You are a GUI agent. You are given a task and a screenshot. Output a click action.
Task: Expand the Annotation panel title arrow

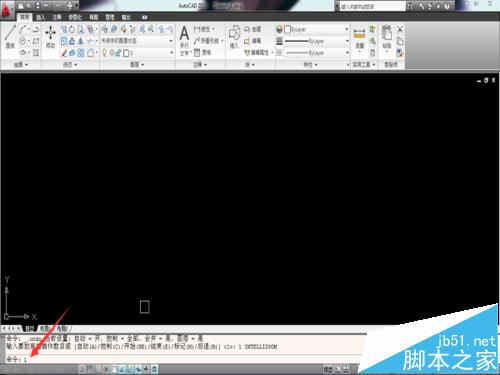(205, 65)
